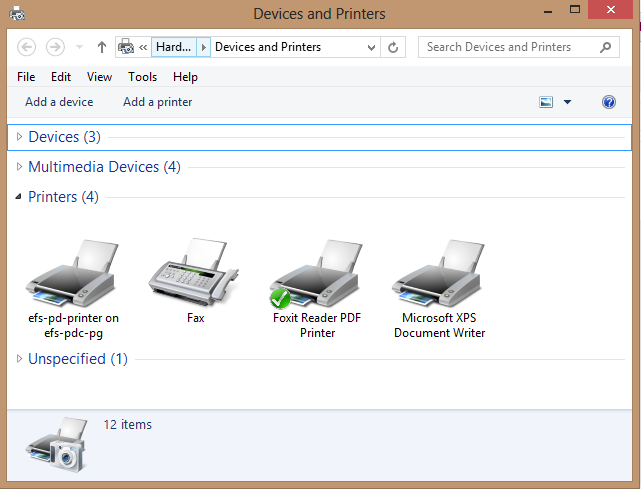Click the printer icon in address bar

(126, 47)
